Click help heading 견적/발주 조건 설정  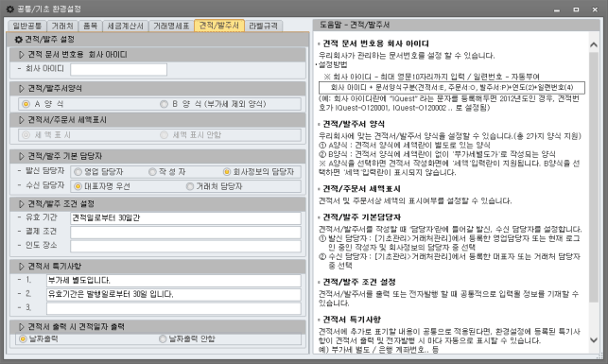pos(359,282)
